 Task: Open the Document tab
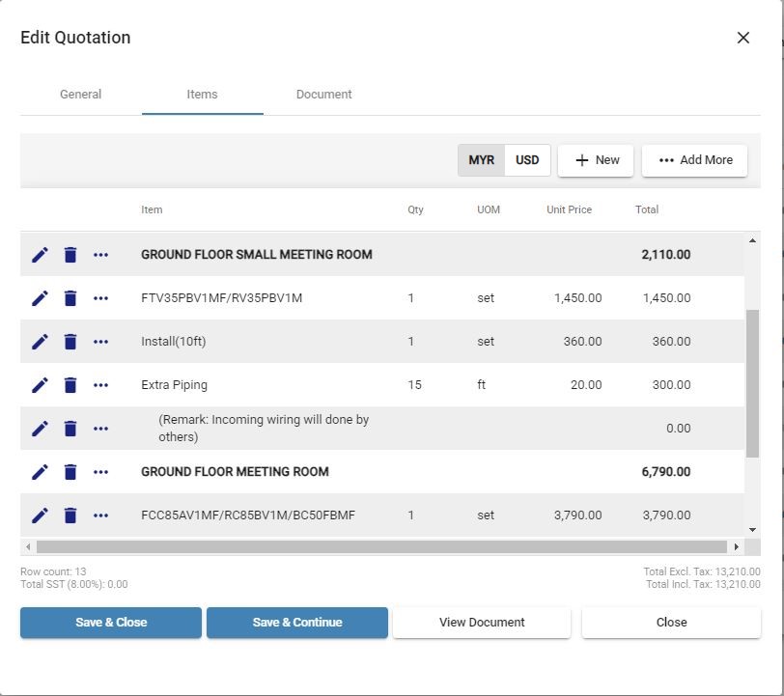point(324,94)
